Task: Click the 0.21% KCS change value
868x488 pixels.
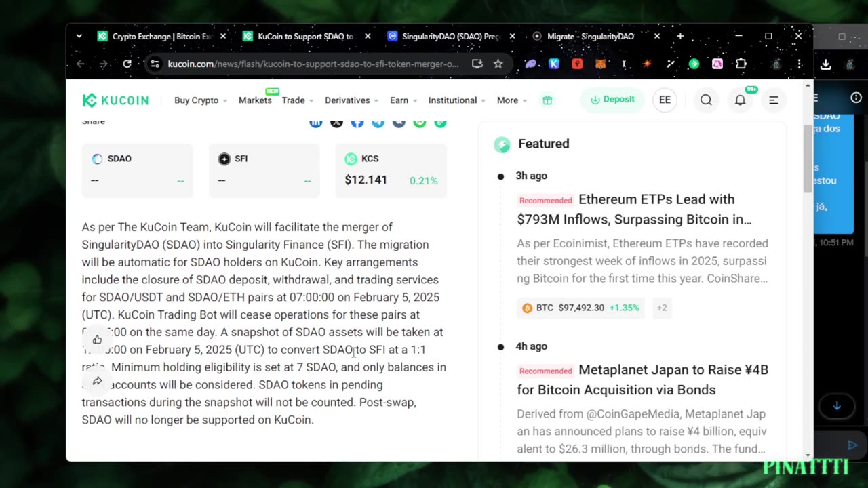Action: pos(424,181)
